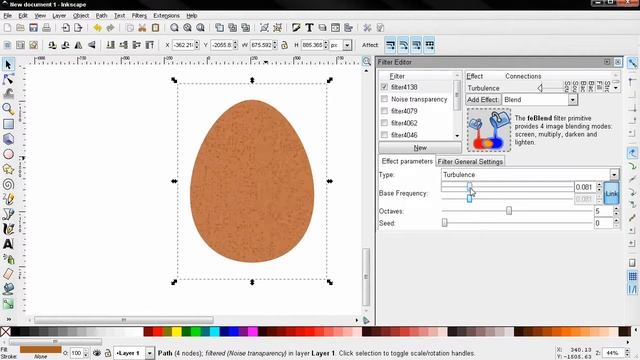Open the Path menu

101,16
